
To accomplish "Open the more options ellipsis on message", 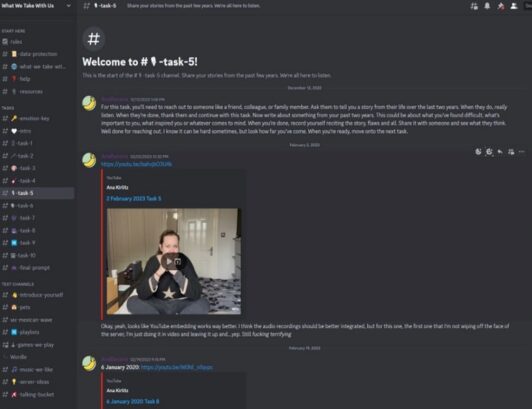I will coord(521,152).
